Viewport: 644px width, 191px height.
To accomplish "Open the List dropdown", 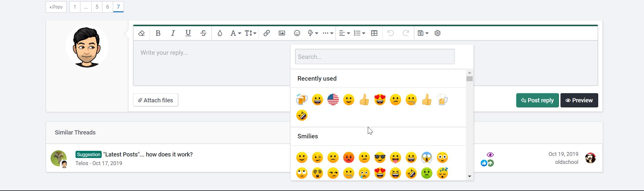I will (359, 33).
